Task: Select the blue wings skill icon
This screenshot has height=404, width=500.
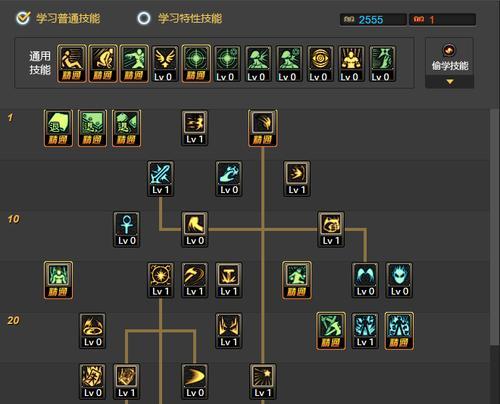Action: [365, 280]
